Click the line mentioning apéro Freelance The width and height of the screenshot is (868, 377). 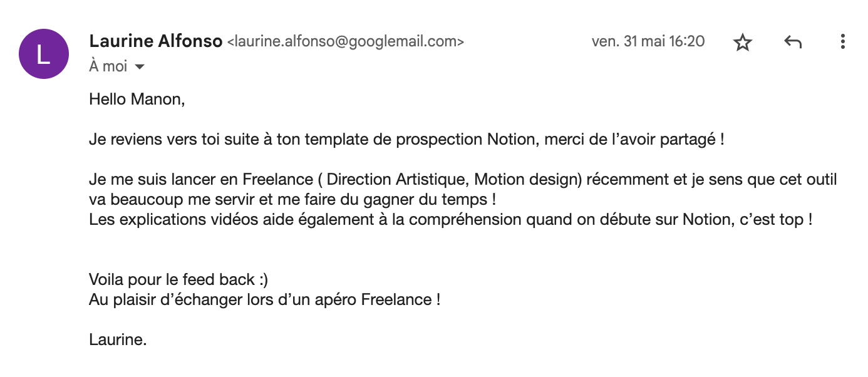(x=264, y=299)
